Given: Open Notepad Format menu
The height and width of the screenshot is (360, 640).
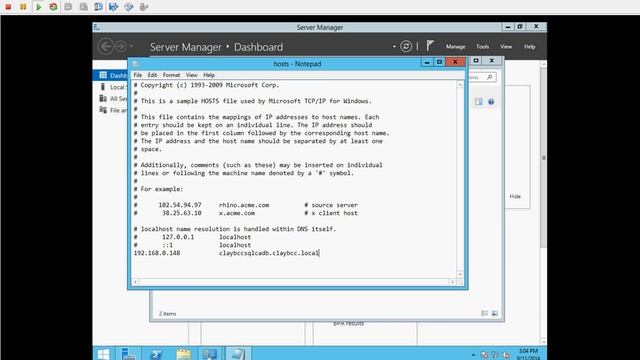Looking at the screenshot, I should [x=171, y=75].
